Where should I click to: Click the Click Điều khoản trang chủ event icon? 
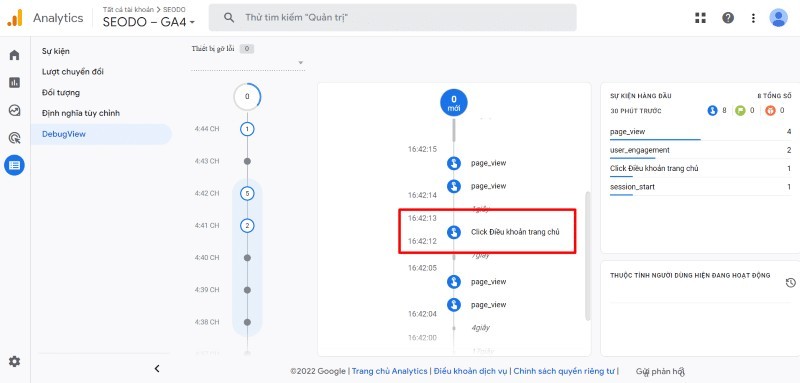pyautogui.click(x=454, y=232)
